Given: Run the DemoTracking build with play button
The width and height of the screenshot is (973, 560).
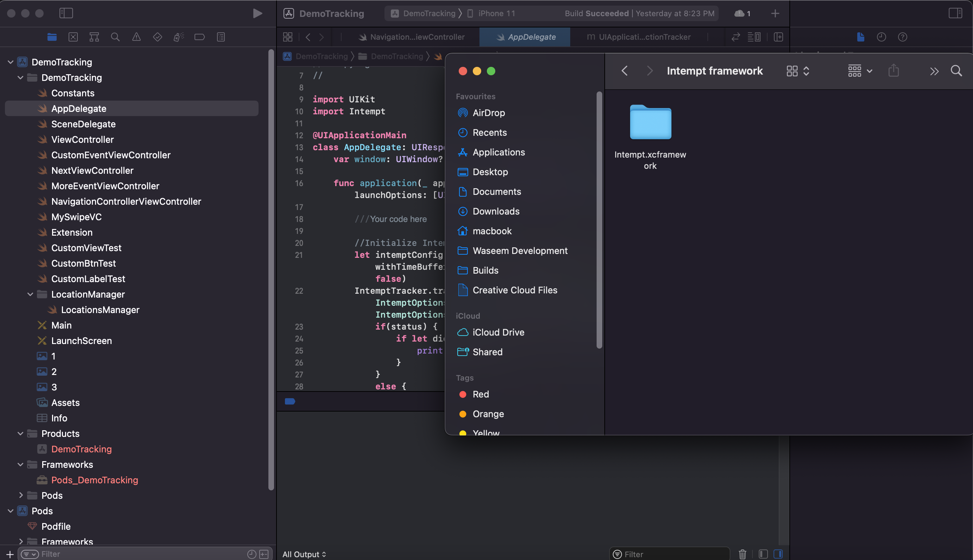Looking at the screenshot, I should (257, 13).
